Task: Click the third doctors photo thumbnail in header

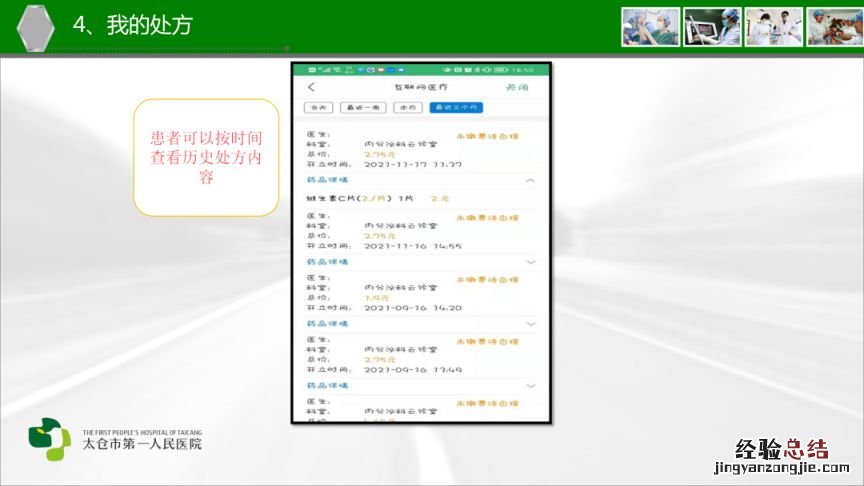Action: coord(773,27)
